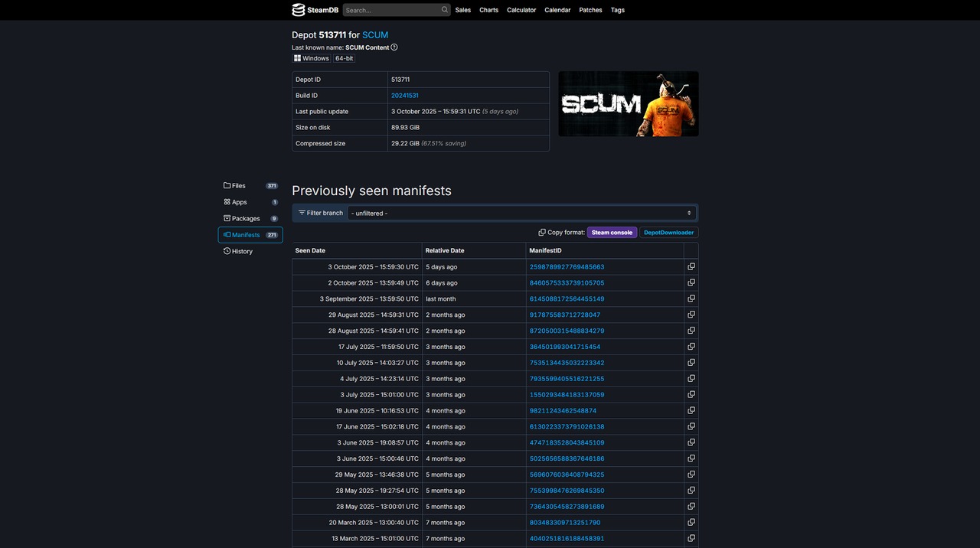Screen dimensions: 980x548
Task: Click help icon beside SCUM Content name
Action: 394,47
